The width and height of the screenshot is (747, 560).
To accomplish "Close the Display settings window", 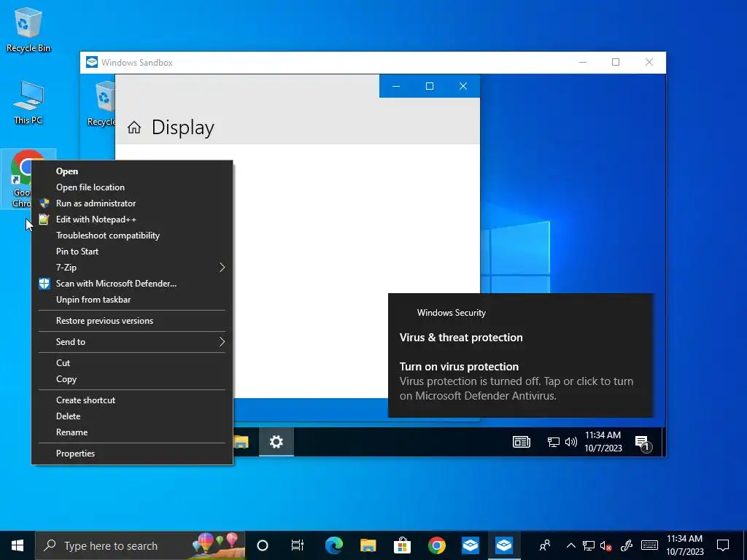I will tap(463, 86).
